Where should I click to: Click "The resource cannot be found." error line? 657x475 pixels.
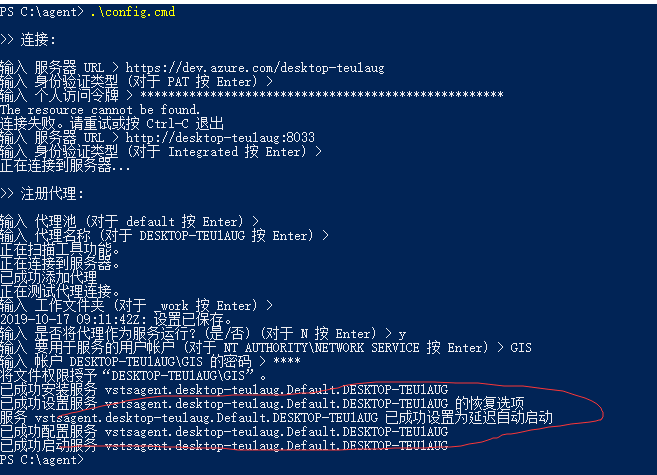(100, 110)
